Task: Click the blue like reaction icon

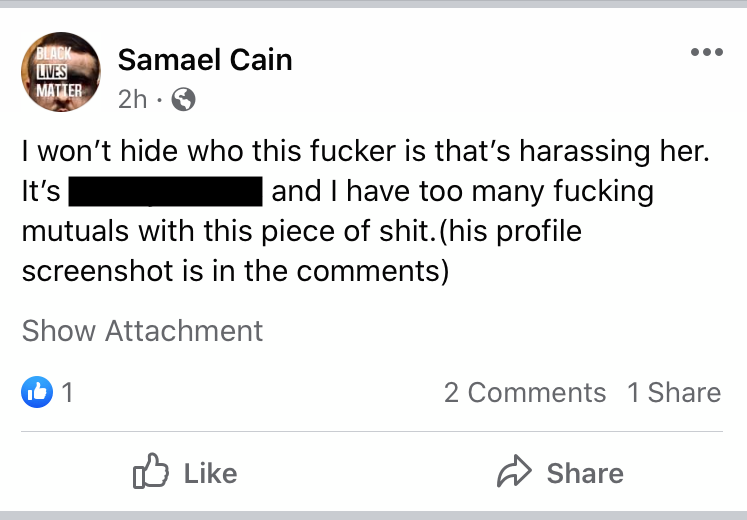Action: [x=37, y=393]
